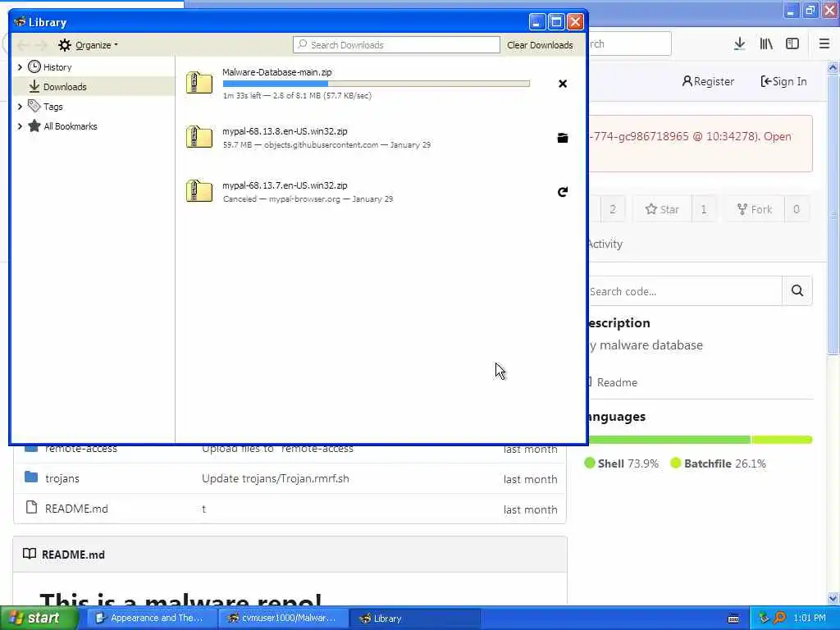Open the Organize menu in Library
Viewport: 840px width, 630px height.
(x=89, y=45)
